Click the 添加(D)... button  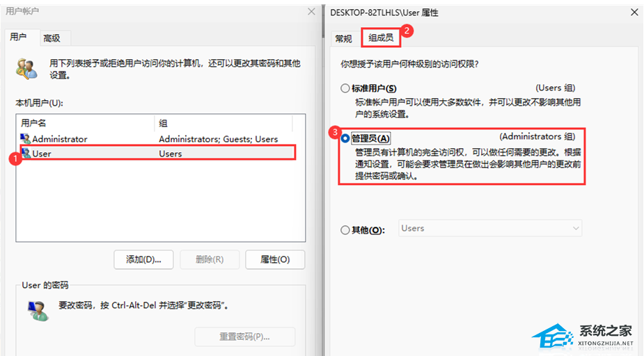click(x=143, y=259)
